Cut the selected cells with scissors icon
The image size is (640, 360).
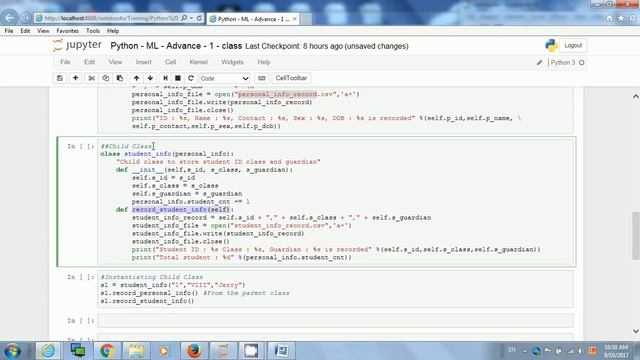(91, 78)
